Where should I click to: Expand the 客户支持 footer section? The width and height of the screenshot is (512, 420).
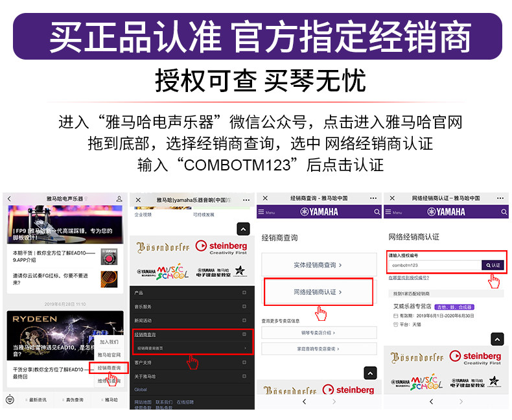(x=192, y=362)
